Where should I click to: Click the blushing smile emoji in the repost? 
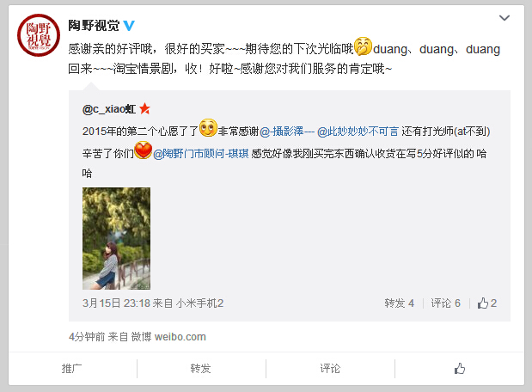(208, 128)
